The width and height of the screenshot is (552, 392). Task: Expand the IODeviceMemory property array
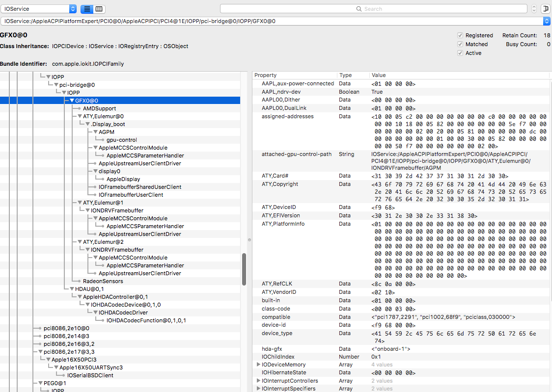click(259, 365)
